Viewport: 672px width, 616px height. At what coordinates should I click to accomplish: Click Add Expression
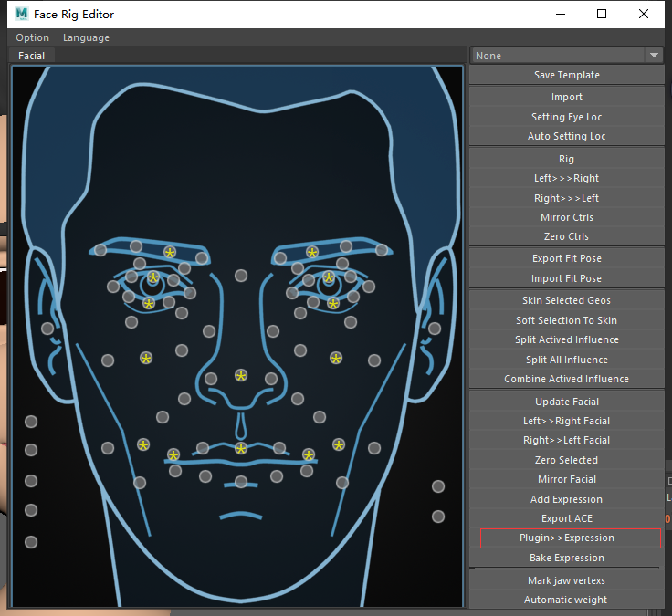[567, 499]
